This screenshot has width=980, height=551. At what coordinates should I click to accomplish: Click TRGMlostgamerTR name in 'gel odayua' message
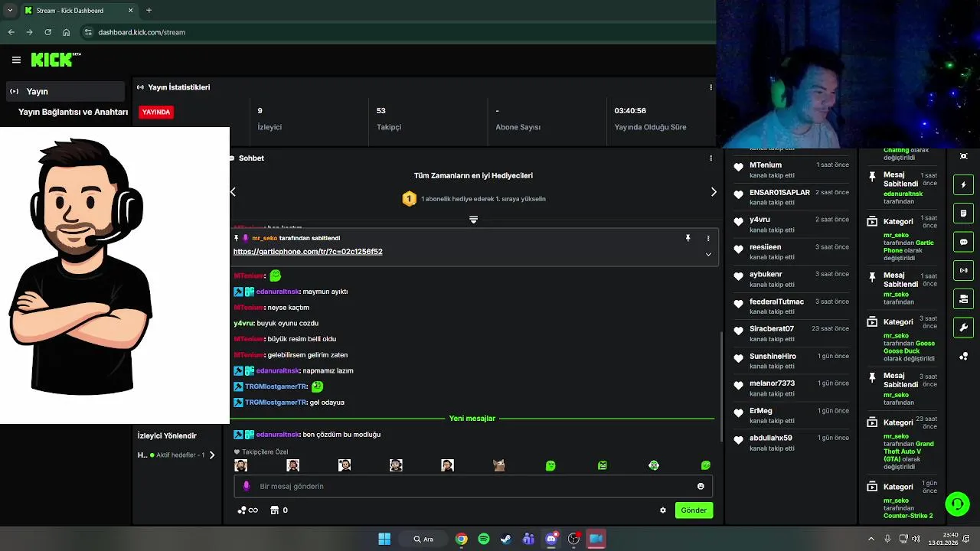(276, 403)
